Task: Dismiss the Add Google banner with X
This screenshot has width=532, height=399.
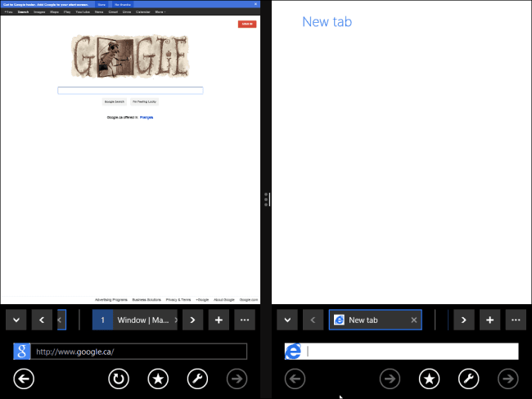Action: click(x=255, y=4)
